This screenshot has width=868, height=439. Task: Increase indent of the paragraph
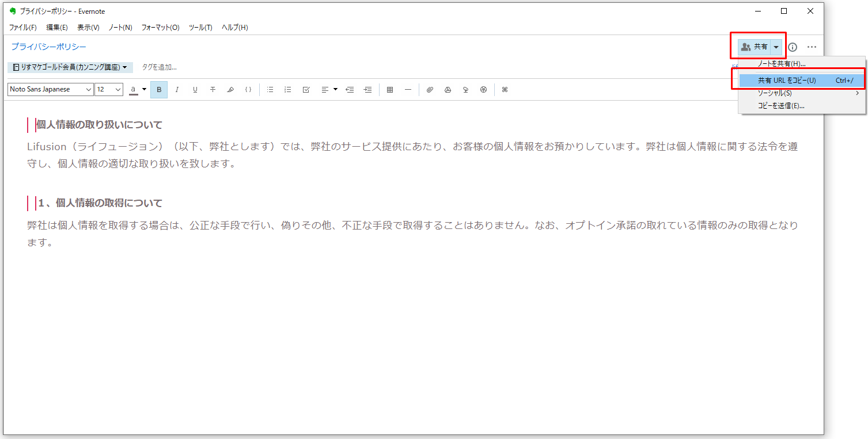367,90
